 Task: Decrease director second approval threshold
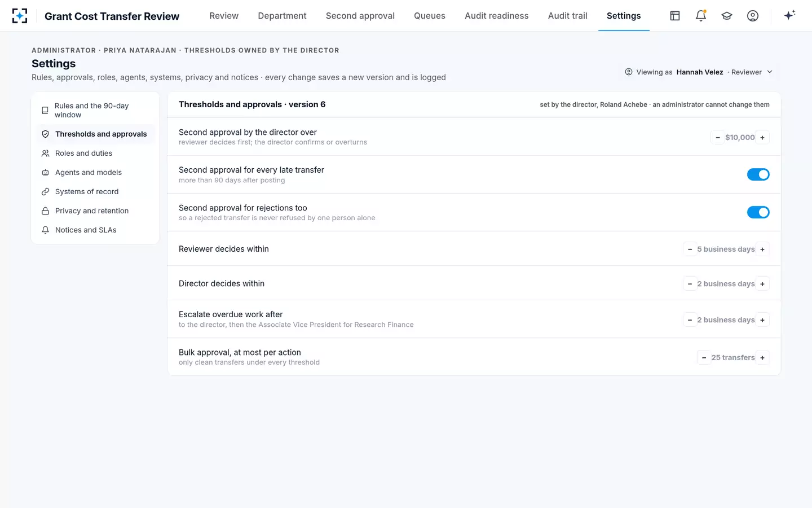(718, 137)
